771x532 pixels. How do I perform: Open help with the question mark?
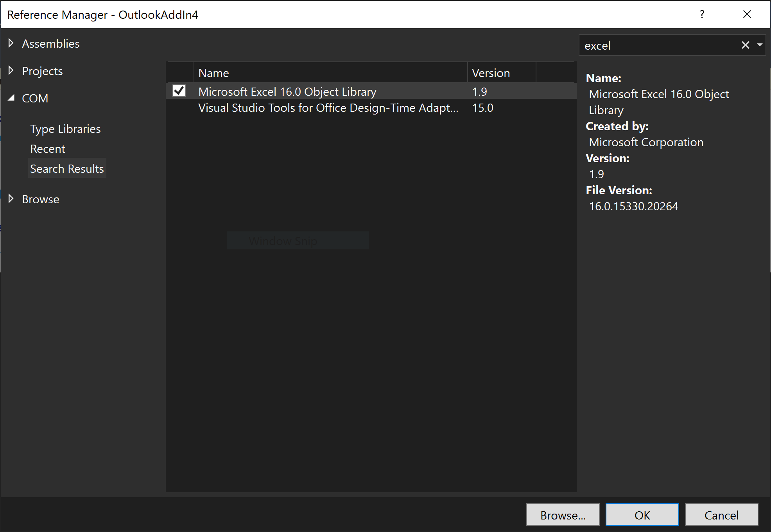(x=702, y=14)
